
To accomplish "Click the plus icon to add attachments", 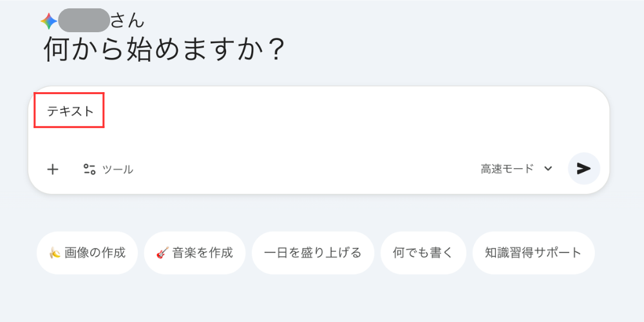I will tap(53, 169).
